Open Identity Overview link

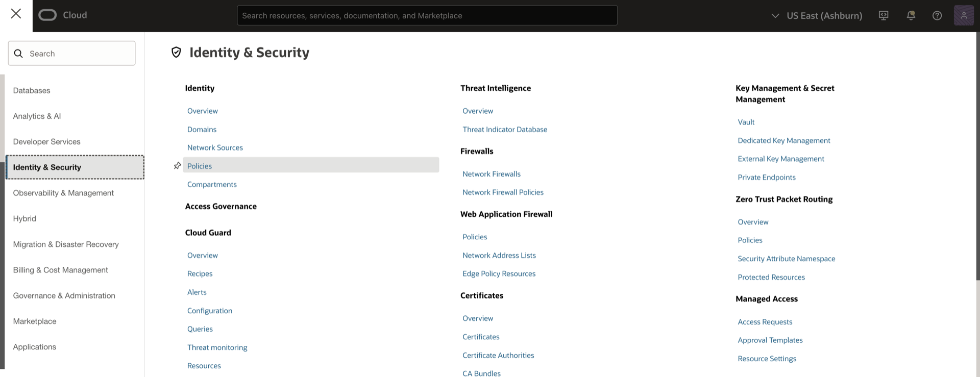coord(202,111)
